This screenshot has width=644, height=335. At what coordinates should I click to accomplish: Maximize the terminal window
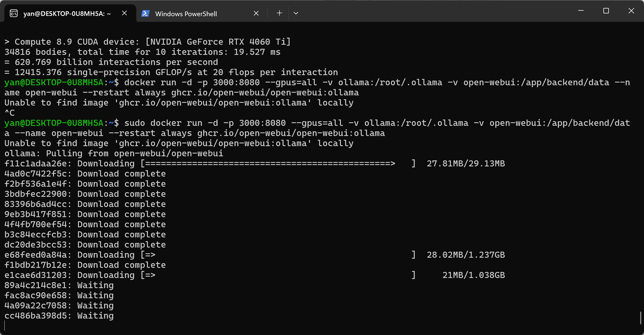[x=606, y=11]
